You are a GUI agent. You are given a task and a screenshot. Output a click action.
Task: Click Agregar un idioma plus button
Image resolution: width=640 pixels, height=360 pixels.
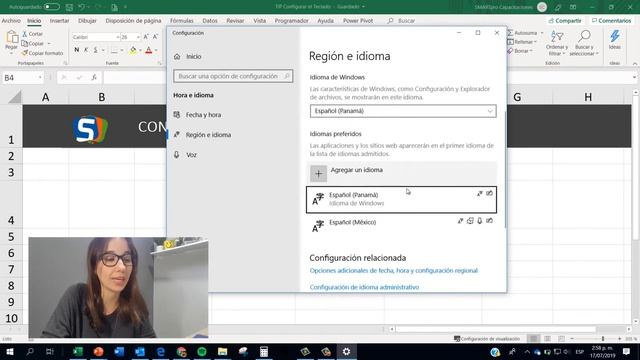tap(318, 173)
